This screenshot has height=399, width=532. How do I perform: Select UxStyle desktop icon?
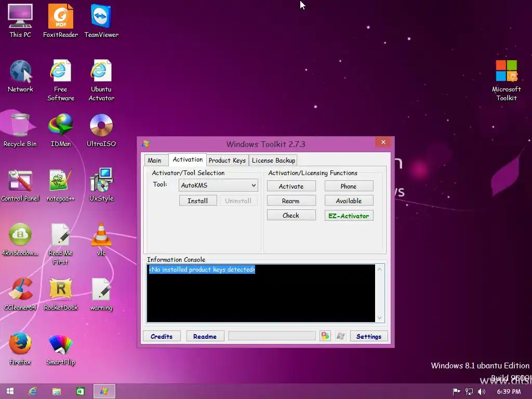pyautogui.click(x=101, y=185)
